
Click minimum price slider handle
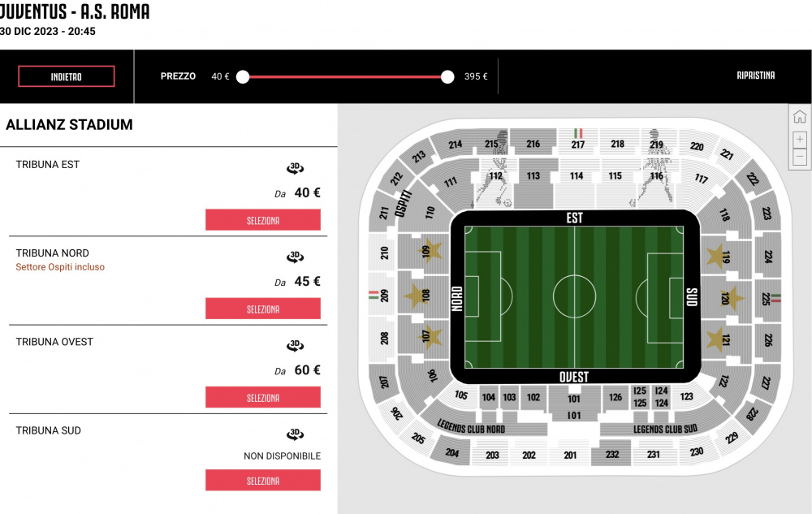click(x=243, y=77)
